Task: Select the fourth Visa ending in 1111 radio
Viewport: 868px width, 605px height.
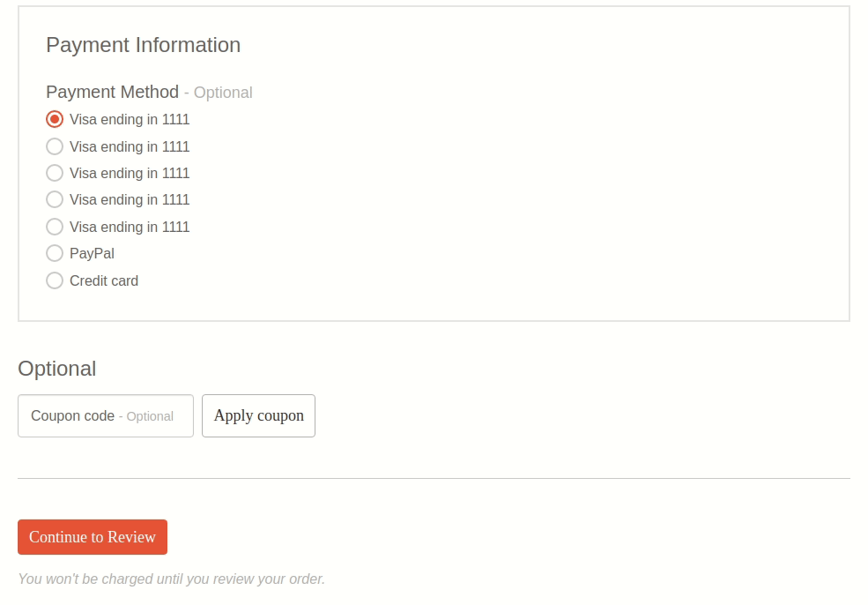Action: 55,199
